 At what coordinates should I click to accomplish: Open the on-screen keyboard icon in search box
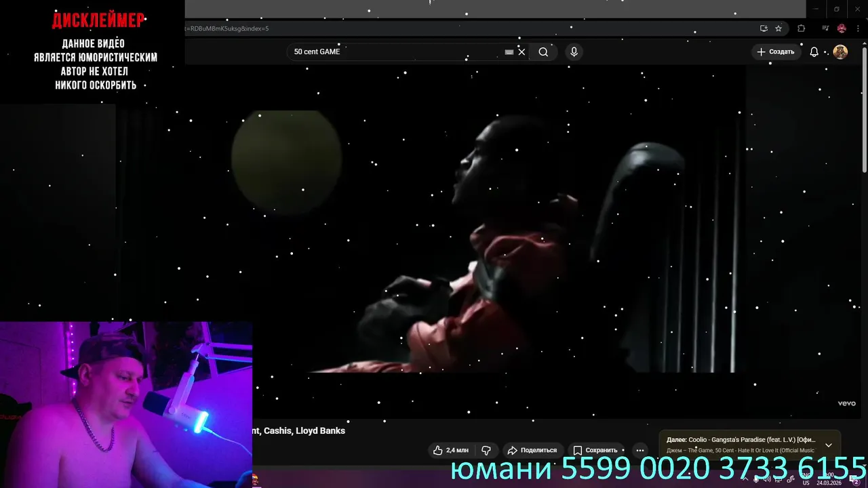(x=509, y=52)
